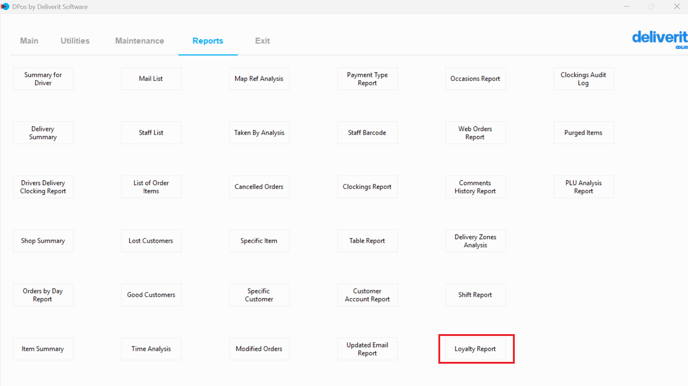Open Orders by Day Report

(x=43, y=295)
